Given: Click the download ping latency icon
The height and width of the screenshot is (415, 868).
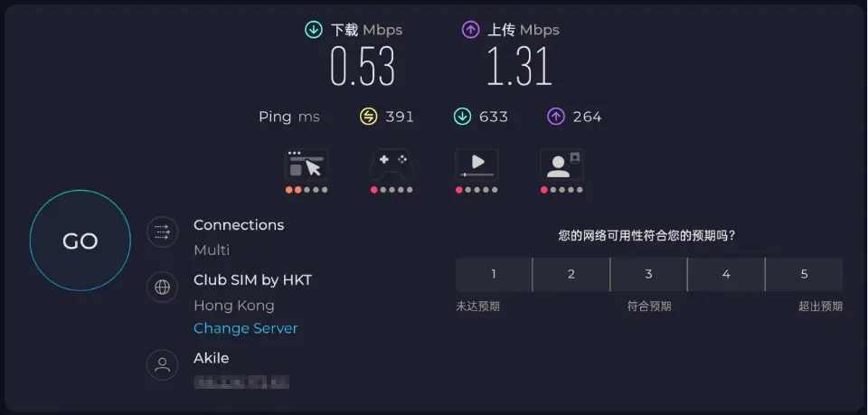Looking at the screenshot, I should pos(462,117).
